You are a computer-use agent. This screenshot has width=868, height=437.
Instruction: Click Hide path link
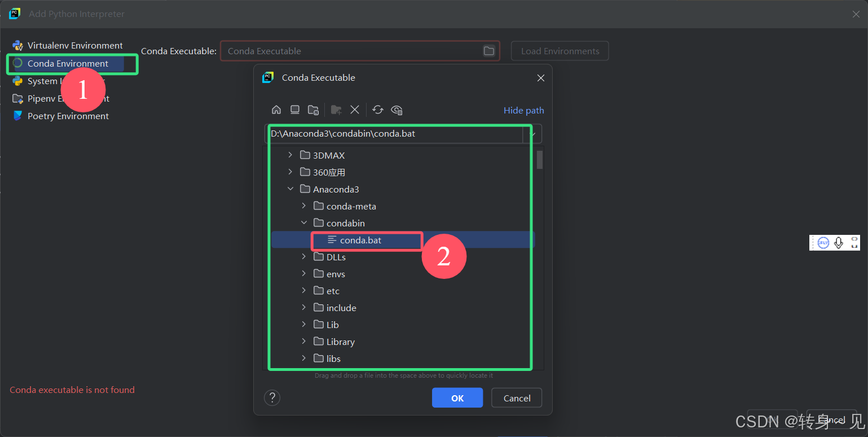(523, 110)
